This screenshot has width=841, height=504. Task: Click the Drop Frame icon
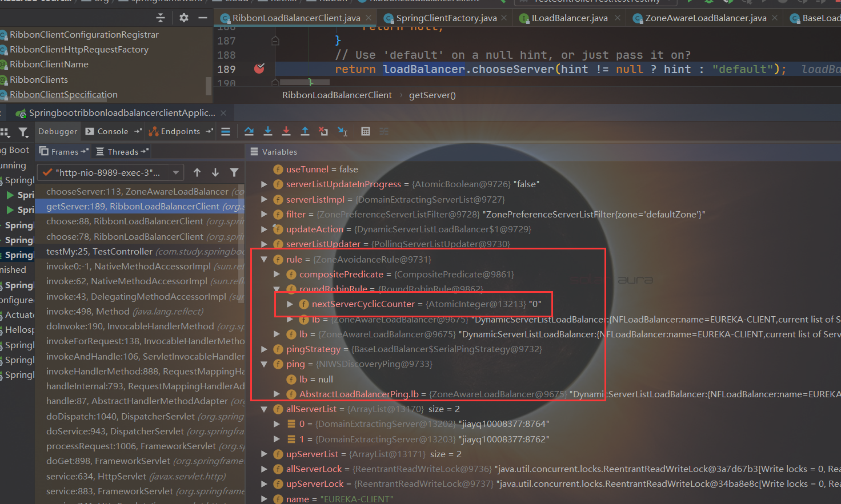pos(323,131)
